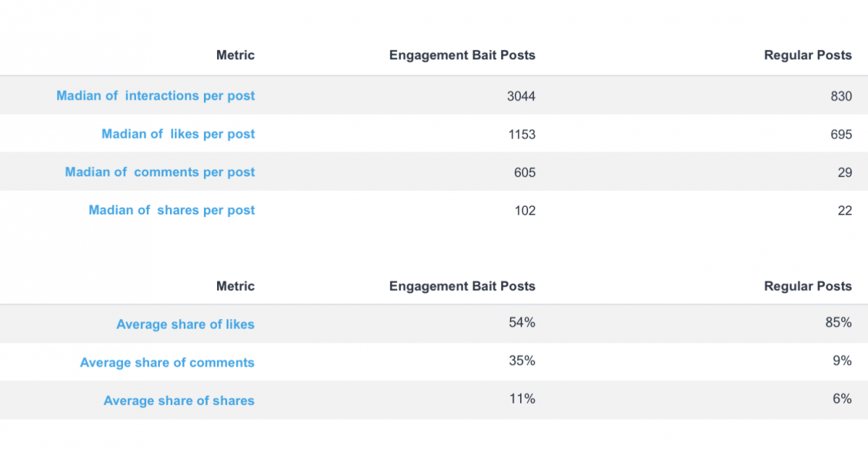
Task: Click the 605 comments value cell
Action: tap(524, 172)
